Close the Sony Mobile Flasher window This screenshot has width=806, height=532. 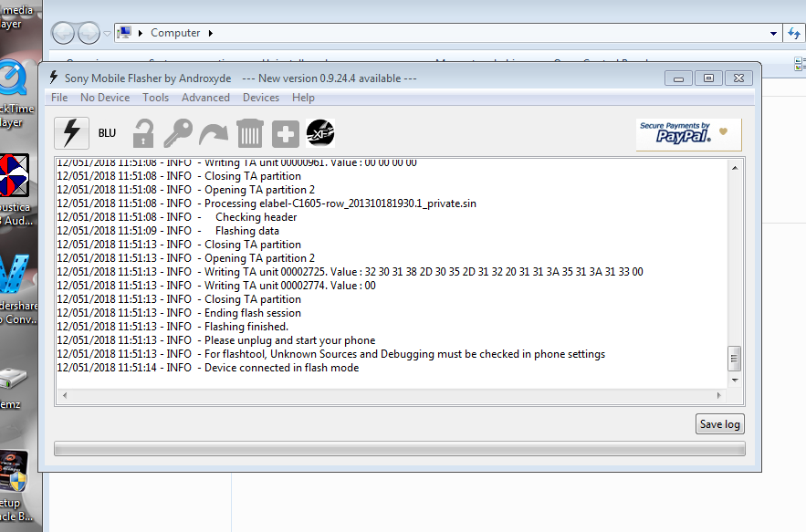coord(738,78)
